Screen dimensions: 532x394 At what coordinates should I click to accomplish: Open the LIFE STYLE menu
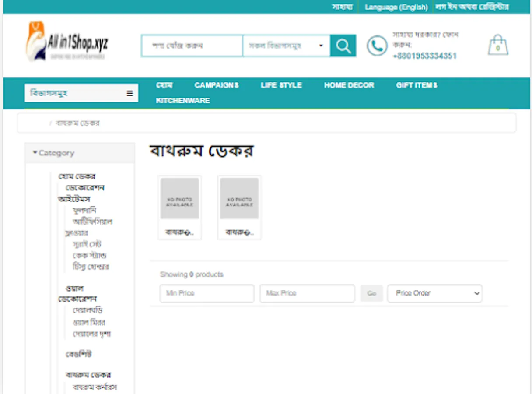[x=281, y=85]
